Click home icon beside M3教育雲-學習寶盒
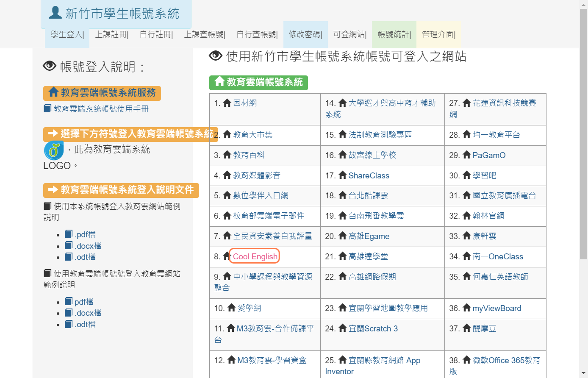Screen dimensions: 588x378 click(x=231, y=360)
